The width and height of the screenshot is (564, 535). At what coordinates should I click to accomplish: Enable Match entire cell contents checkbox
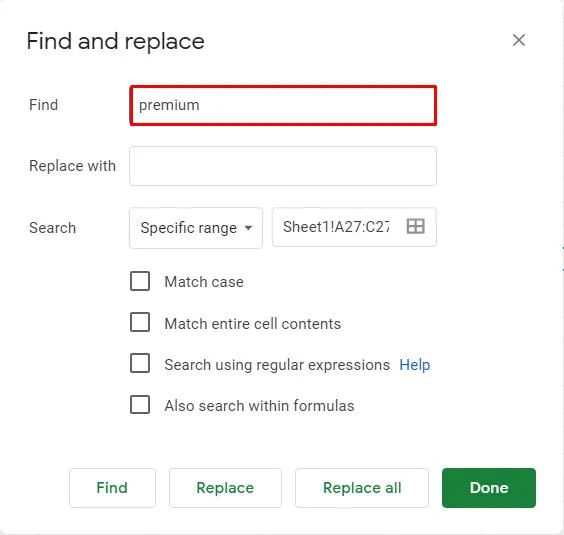[140, 322]
